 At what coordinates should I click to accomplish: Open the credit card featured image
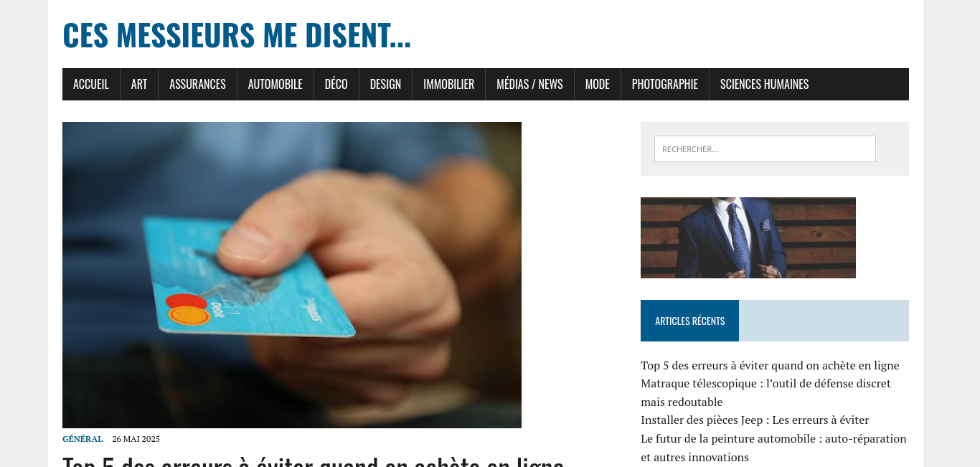tap(292, 275)
